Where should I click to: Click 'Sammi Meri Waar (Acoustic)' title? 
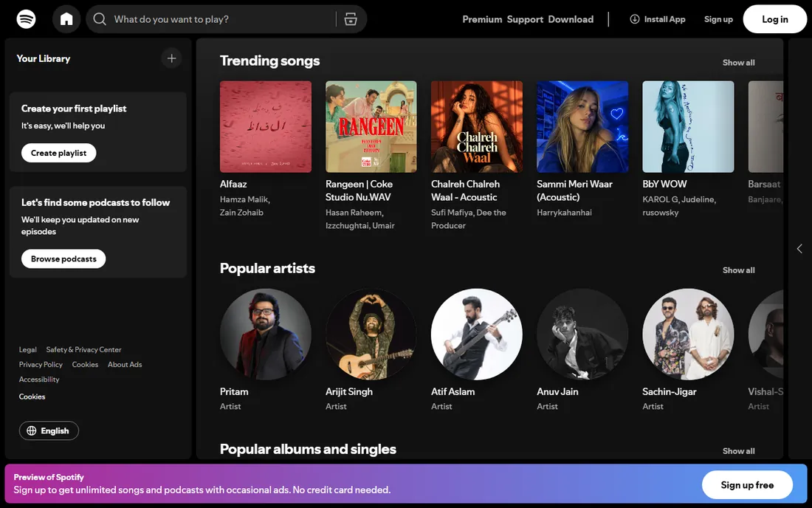(574, 190)
